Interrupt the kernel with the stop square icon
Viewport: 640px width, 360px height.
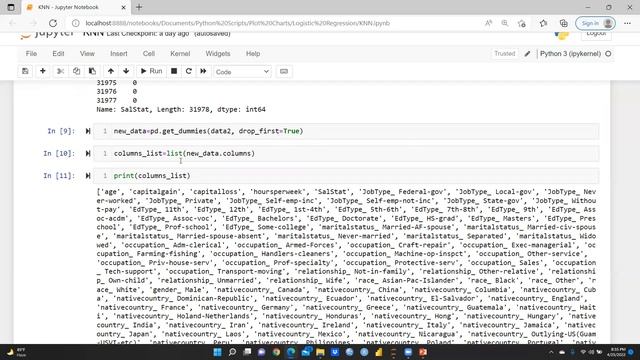pos(174,71)
